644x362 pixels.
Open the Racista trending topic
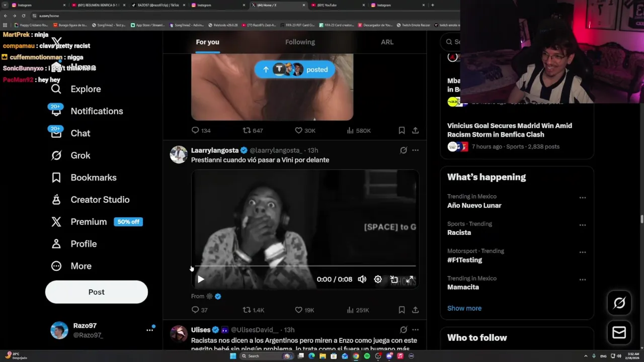pyautogui.click(x=459, y=233)
